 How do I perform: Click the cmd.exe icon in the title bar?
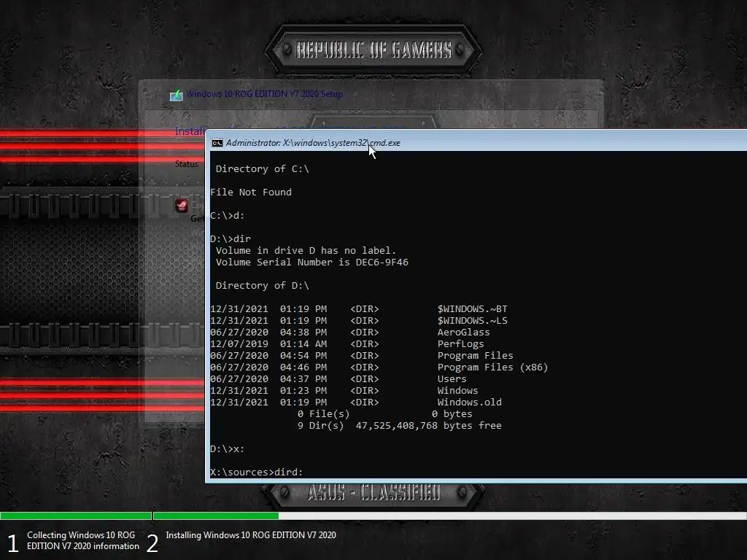tap(217, 143)
